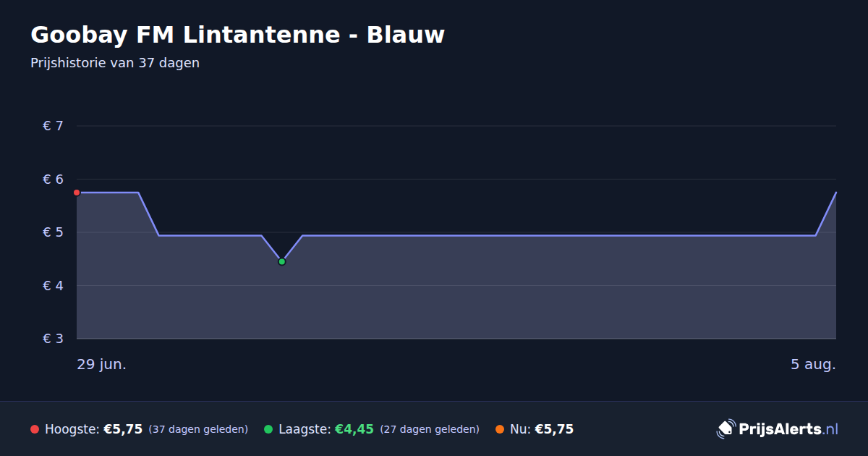This screenshot has width=868, height=456.
Task: Click the Laagste €4,45 price value
Action: point(354,429)
